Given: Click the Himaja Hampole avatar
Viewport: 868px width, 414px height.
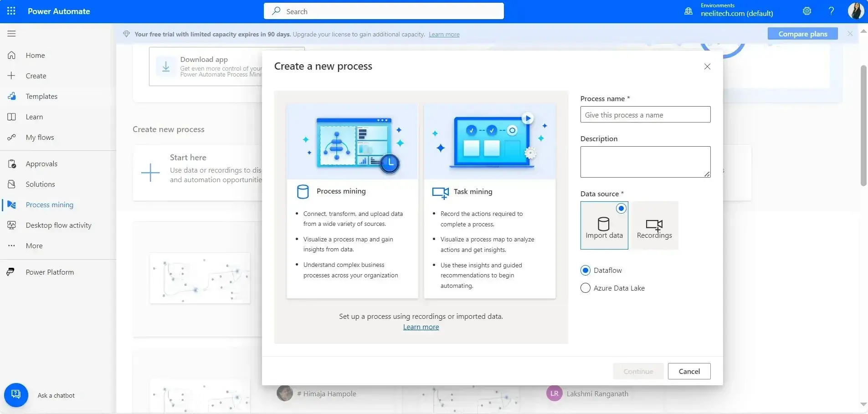Looking at the screenshot, I should tap(285, 394).
